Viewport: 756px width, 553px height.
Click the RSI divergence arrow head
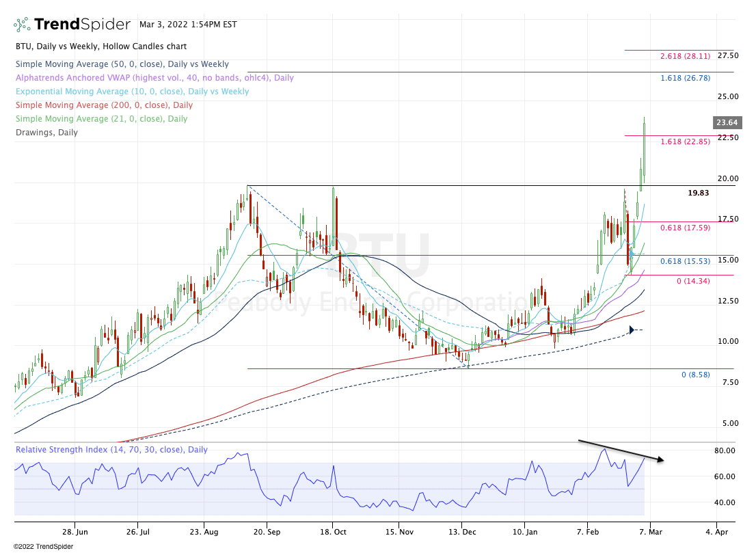661,460
